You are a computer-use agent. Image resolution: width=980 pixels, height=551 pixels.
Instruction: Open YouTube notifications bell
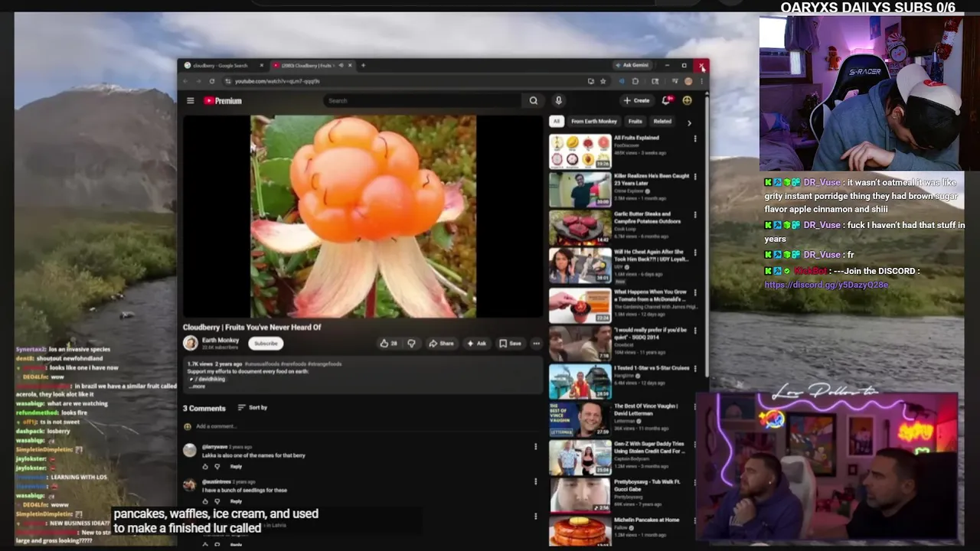pyautogui.click(x=668, y=100)
